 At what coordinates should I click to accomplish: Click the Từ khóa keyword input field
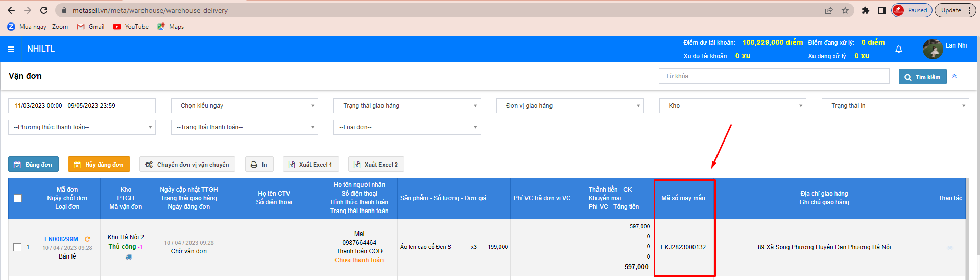pos(774,76)
